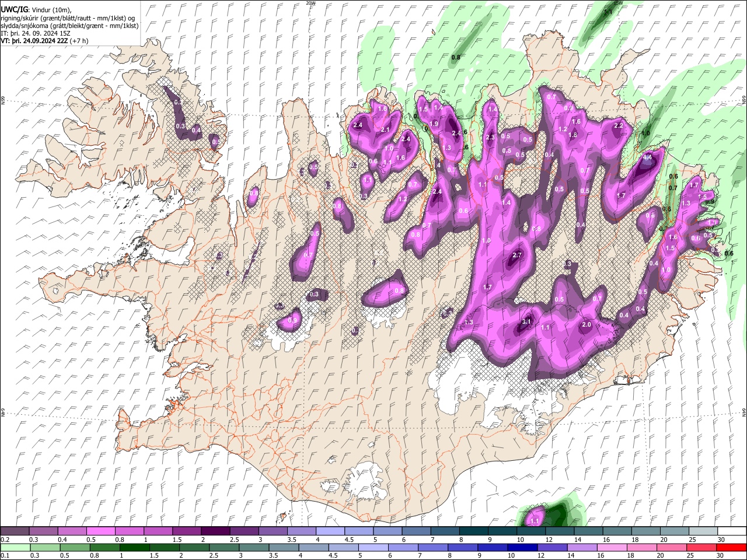The image size is (747, 560).
Task: Select the '2.3' precipitation value on the map
Action: pyautogui.click(x=490, y=137)
